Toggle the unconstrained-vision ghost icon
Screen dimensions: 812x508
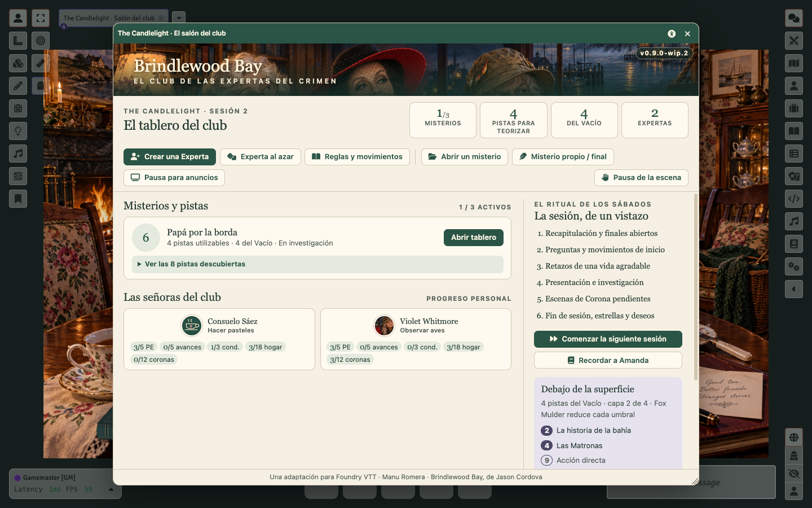pyautogui.click(x=41, y=86)
